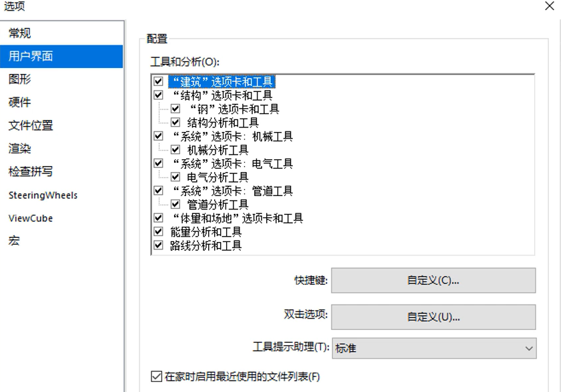Image resolution: width=561 pixels, height=392 pixels.
Task: Select the "系统"选项卡: 电气工具 row text
Action: 232,163
